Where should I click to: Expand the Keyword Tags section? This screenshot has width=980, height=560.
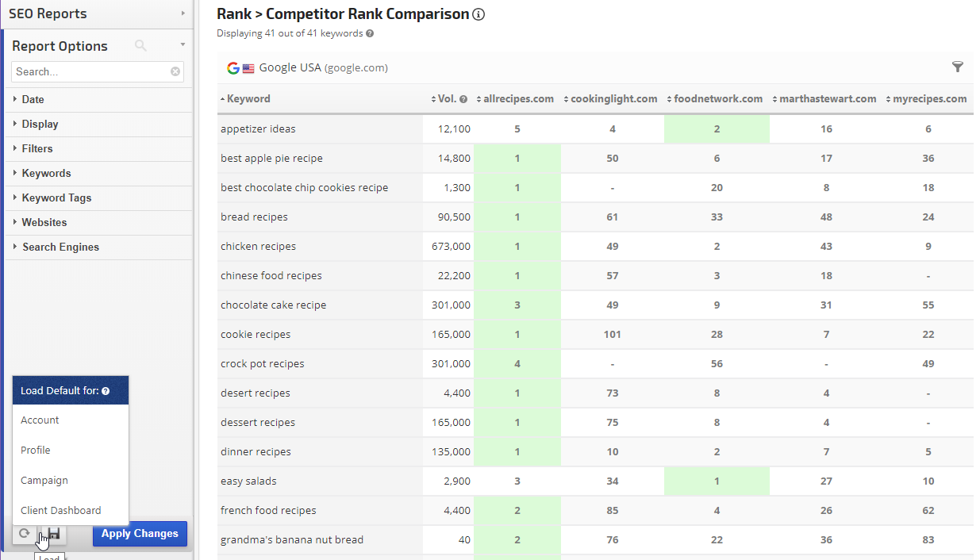(x=56, y=198)
